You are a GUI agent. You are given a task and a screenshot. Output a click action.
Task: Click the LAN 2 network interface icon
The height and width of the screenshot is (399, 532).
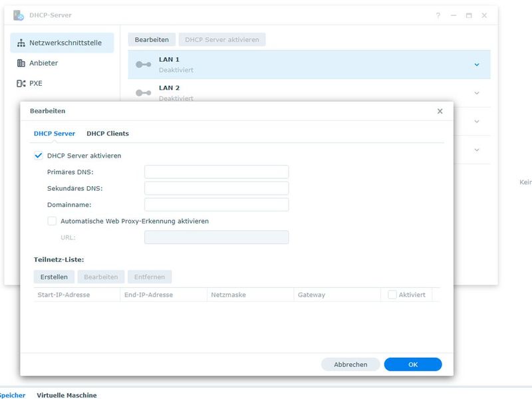click(145, 92)
